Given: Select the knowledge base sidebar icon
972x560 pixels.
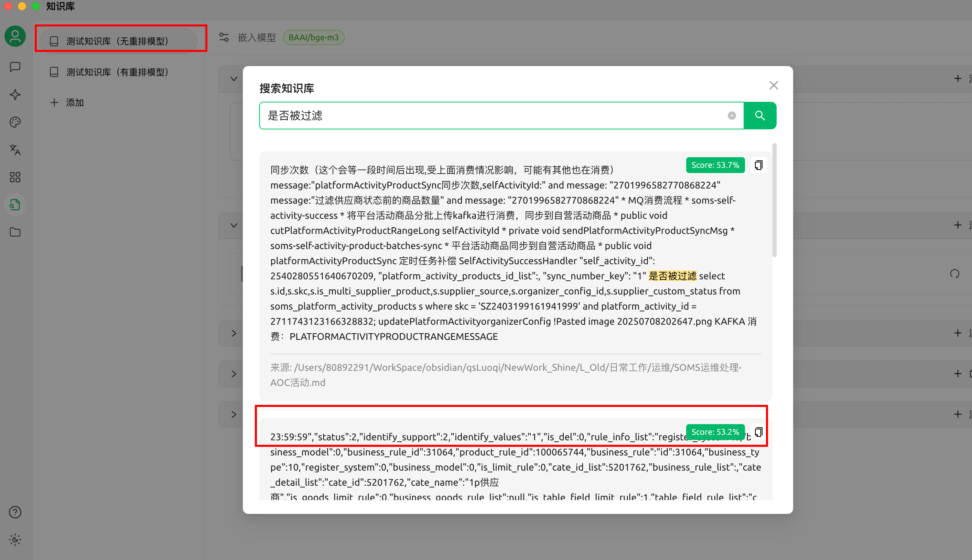Looking at the screenshot, I should pos(15,205).
